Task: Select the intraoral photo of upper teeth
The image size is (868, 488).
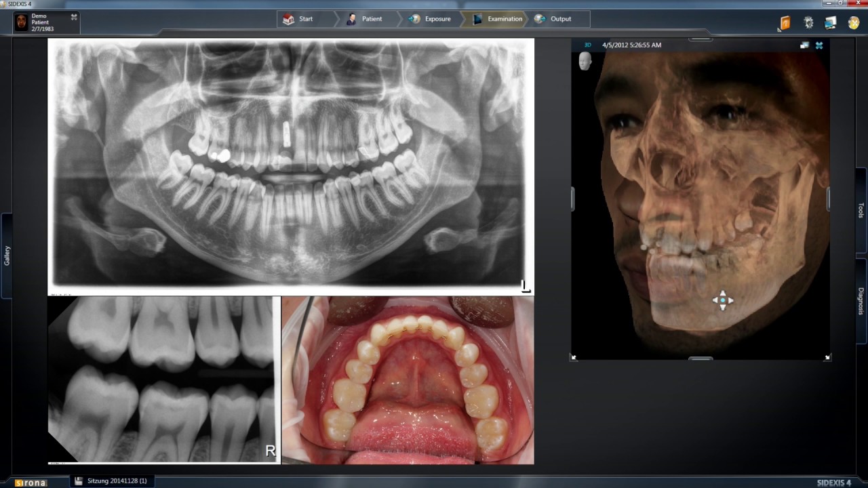Action: tap(408, 380)
